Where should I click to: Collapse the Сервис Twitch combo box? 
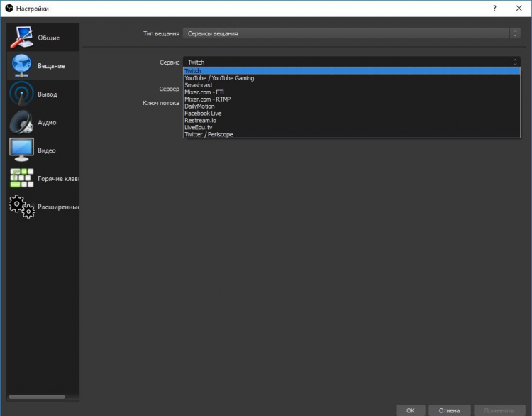coord(352,62)
